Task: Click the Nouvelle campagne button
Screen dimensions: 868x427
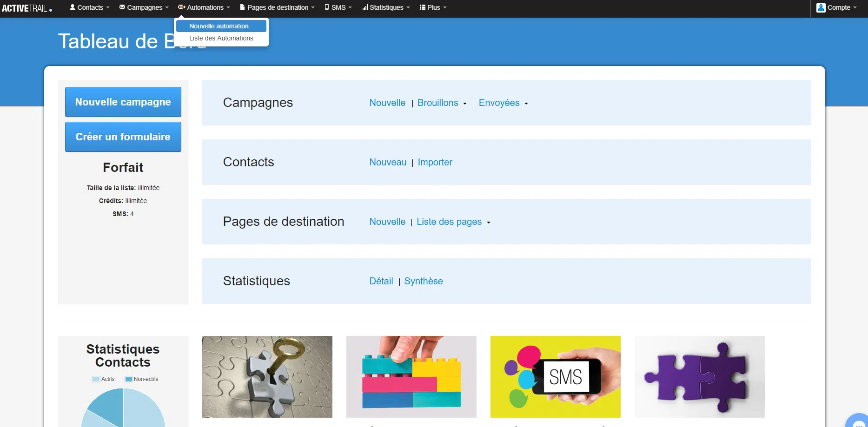Action: [x=123, y=102]
